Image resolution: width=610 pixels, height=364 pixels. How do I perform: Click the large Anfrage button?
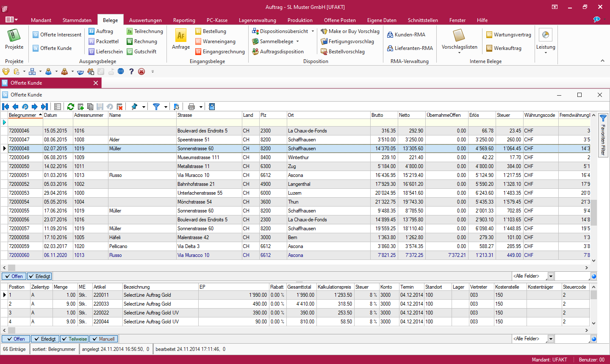pyautogui.click(x=181, y=39)
